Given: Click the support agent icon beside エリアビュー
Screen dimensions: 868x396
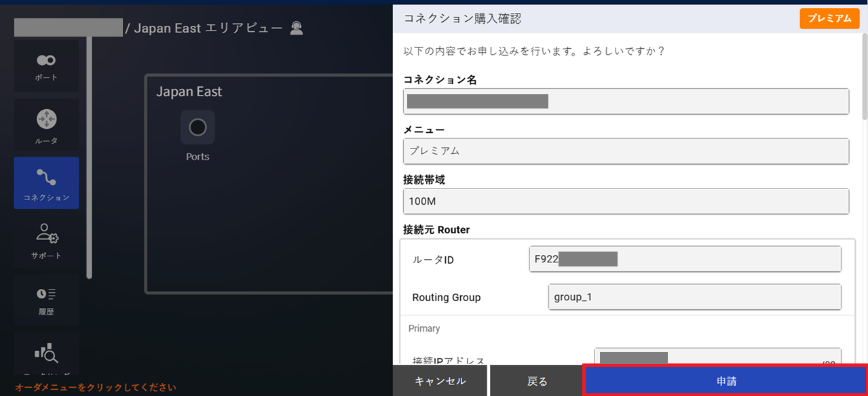Looking at the screenshot, I should point(296,28).
